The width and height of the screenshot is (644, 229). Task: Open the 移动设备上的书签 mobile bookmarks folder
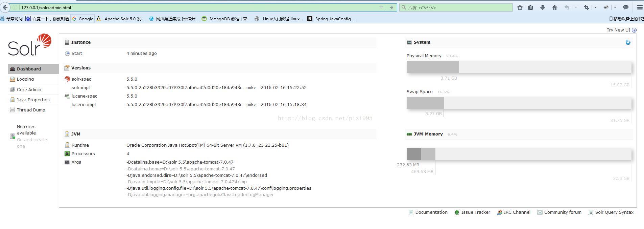(x=626, y=19)
